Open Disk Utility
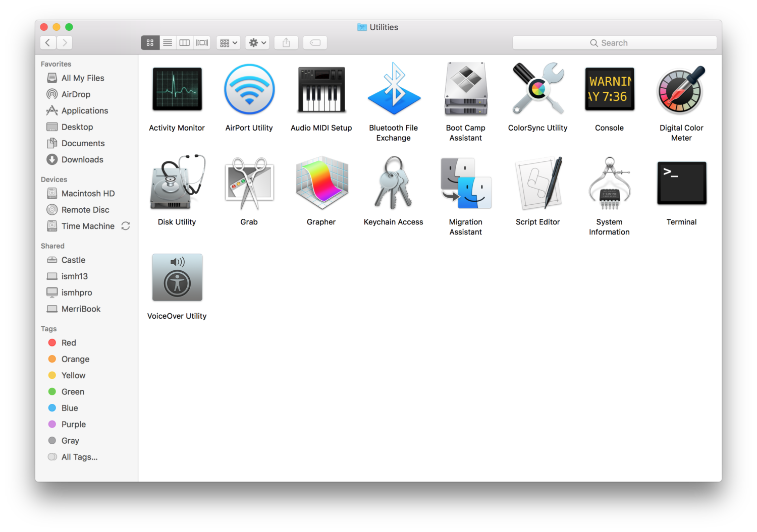Viewport: 757px width, 532px height. (x=176, y=183)
